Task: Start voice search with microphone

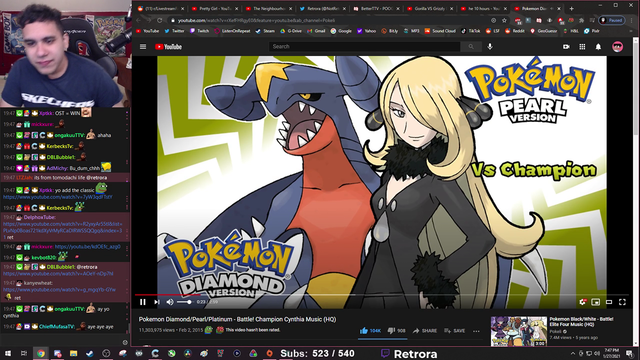Action: 490,47
